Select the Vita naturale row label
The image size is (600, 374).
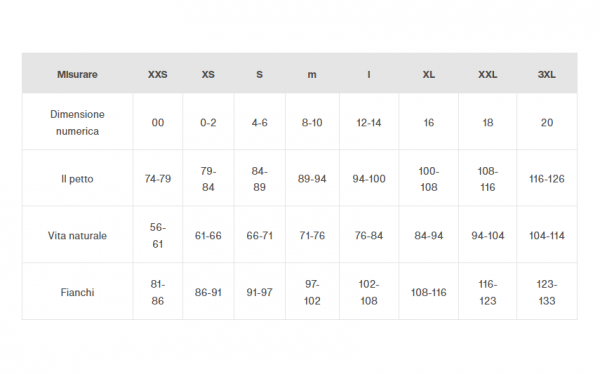point(77,235)
